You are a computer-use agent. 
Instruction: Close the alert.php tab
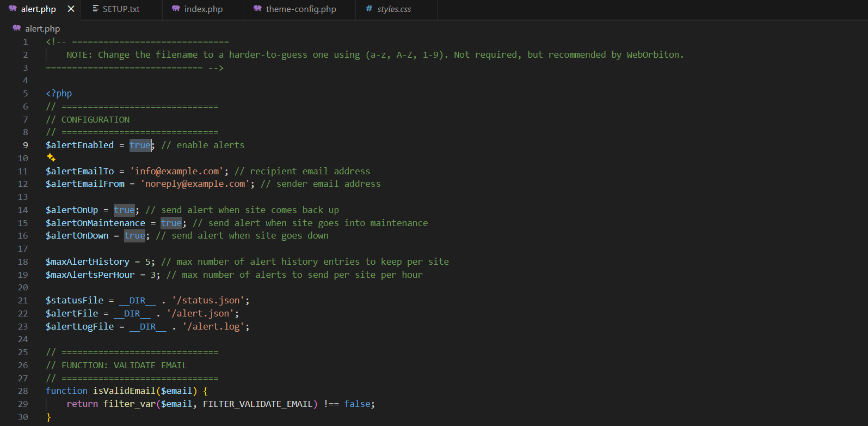[71, 9]
